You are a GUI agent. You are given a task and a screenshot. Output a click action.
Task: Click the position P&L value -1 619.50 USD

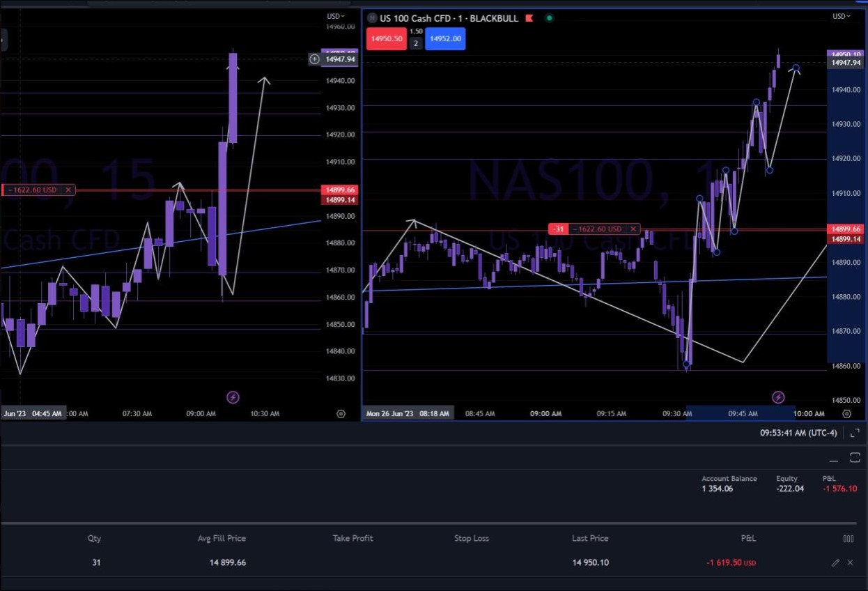point(731,562)
